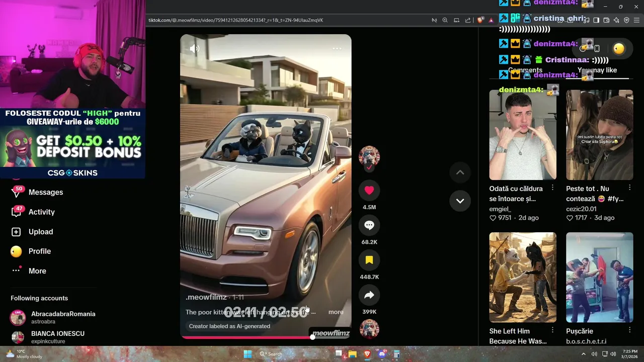Open AbracadabraRomania following account
Viewport: 644px width, 362px height.
[x=53, y=318]
